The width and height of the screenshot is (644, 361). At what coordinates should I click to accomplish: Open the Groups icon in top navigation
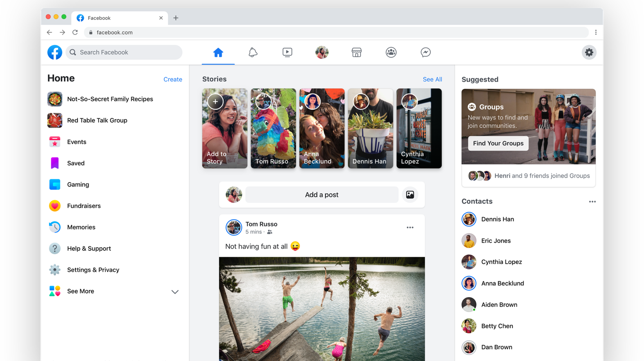click(391, 52)
